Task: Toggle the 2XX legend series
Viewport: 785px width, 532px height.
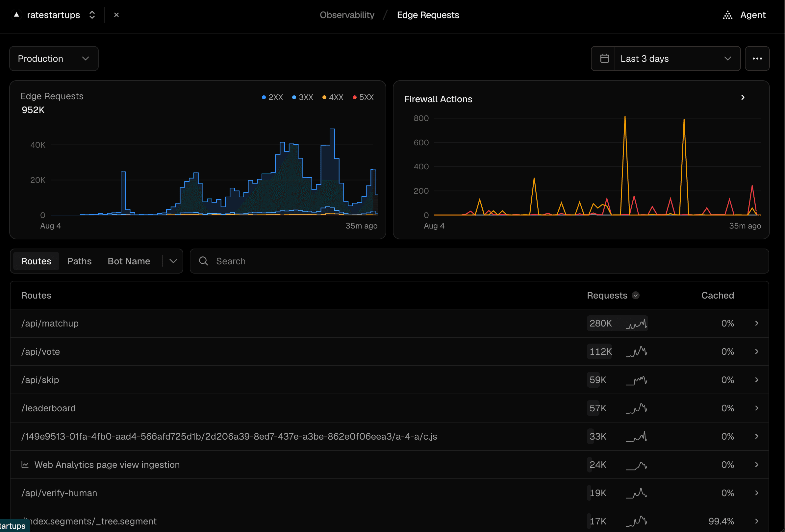Action: [272, 97]
